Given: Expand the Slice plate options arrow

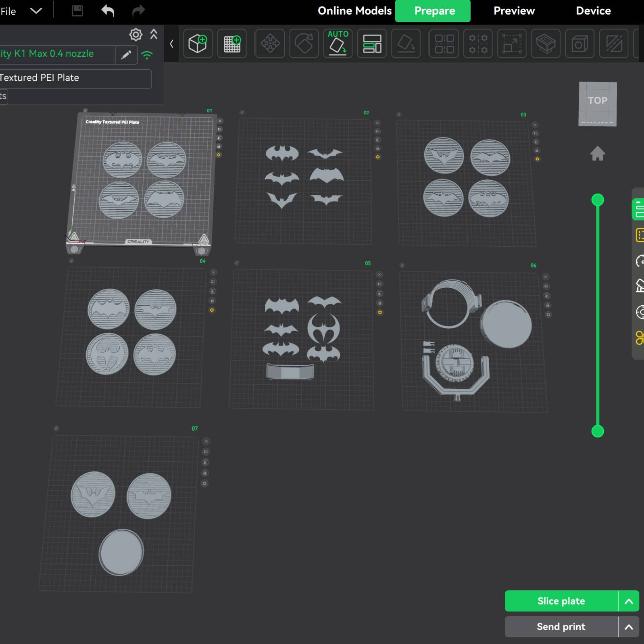Looking at the screenshot, I should click(x=628, y=601).
